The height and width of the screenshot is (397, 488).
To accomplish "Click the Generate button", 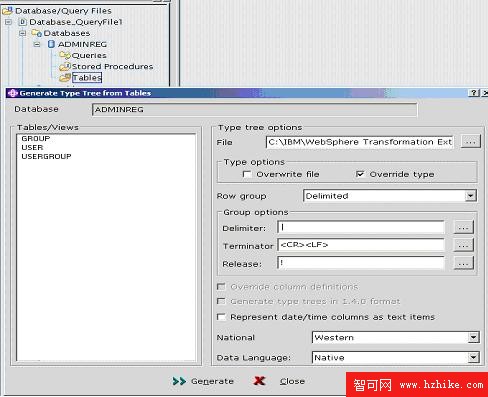I will pos(203,381).
